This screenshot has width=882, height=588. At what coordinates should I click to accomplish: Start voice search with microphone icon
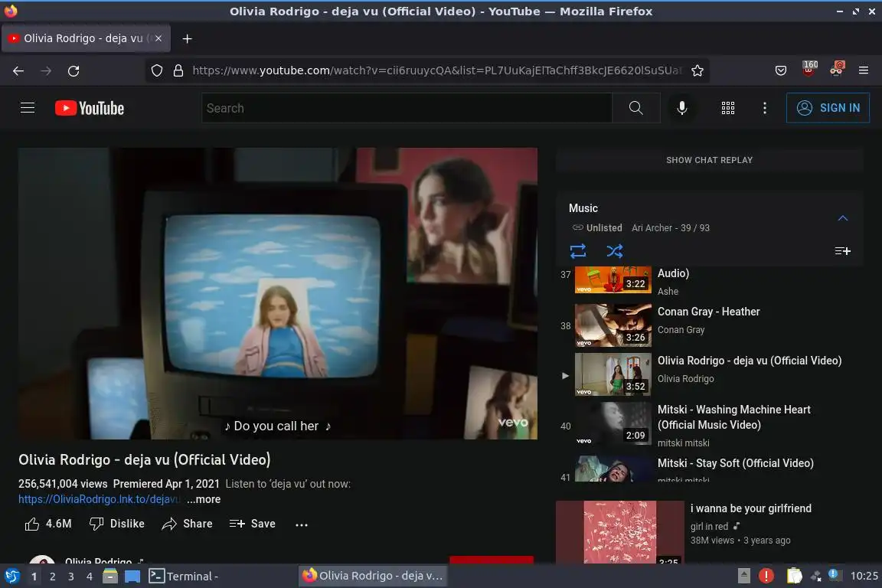681,108
